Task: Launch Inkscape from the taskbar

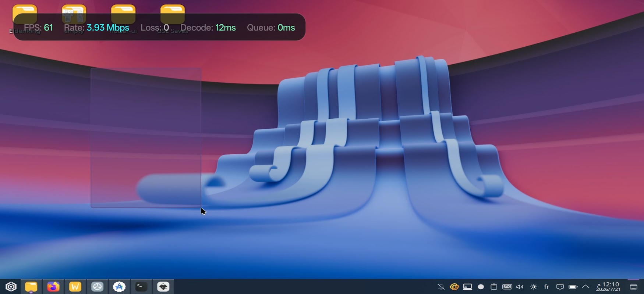Action: pyautogui.click(x=163, y=287)
